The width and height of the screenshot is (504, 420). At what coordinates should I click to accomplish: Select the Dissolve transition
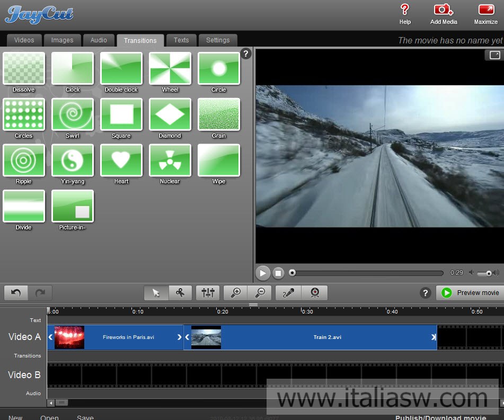click(24, 68)
